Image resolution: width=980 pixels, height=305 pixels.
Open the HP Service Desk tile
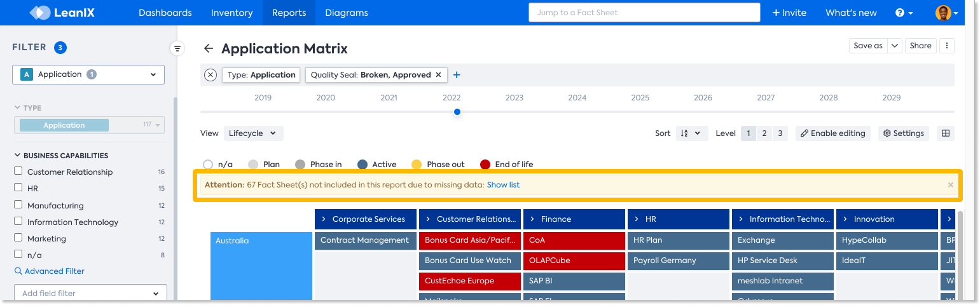coord(783,261)
